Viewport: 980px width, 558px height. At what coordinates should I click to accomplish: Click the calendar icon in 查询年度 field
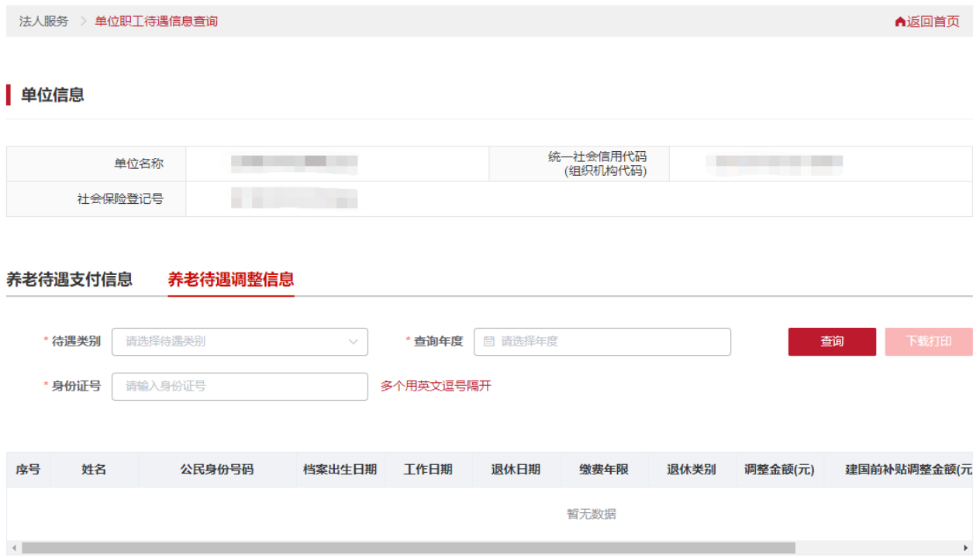pos(488,342)
